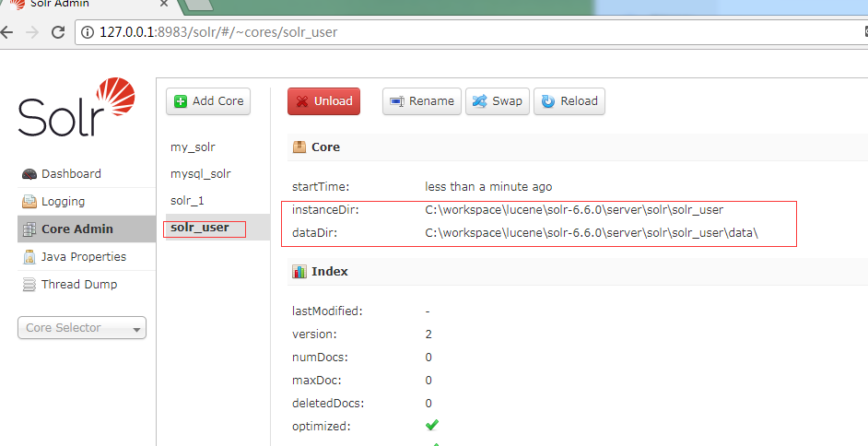Click the browser back arrow
Screen dimensions: 868x446
tap(6, 32)
